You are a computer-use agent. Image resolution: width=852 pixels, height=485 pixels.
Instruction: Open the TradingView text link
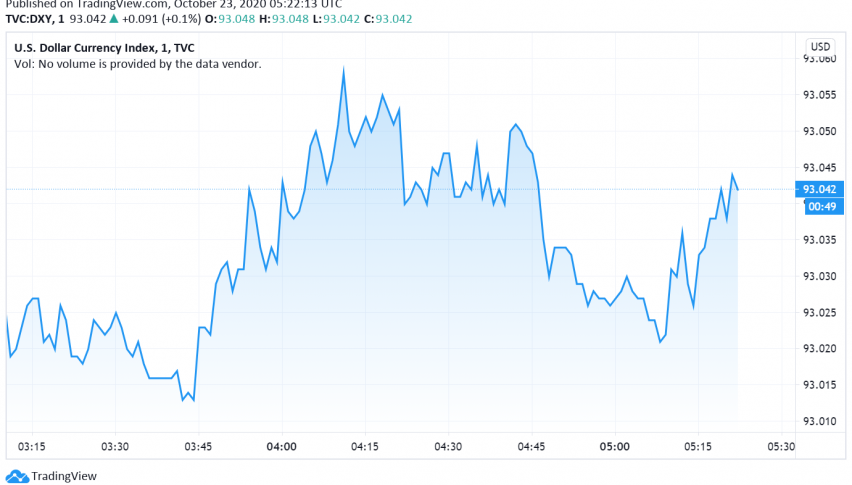(64, 476)
